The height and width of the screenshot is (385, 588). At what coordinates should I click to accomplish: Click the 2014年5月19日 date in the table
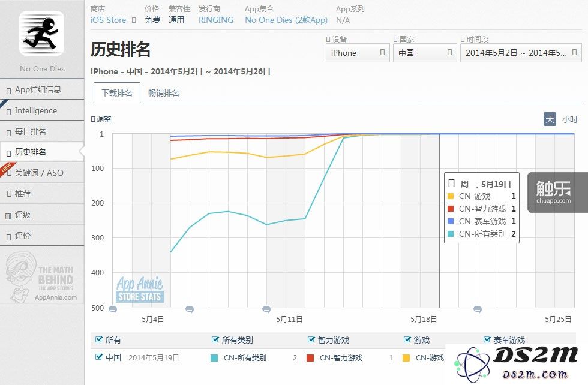point(154,358)
